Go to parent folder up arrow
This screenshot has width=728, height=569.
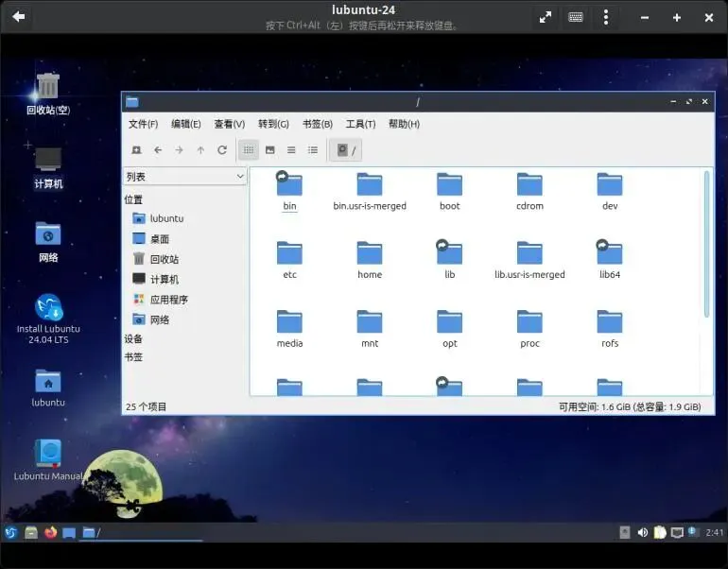point(200,150)
